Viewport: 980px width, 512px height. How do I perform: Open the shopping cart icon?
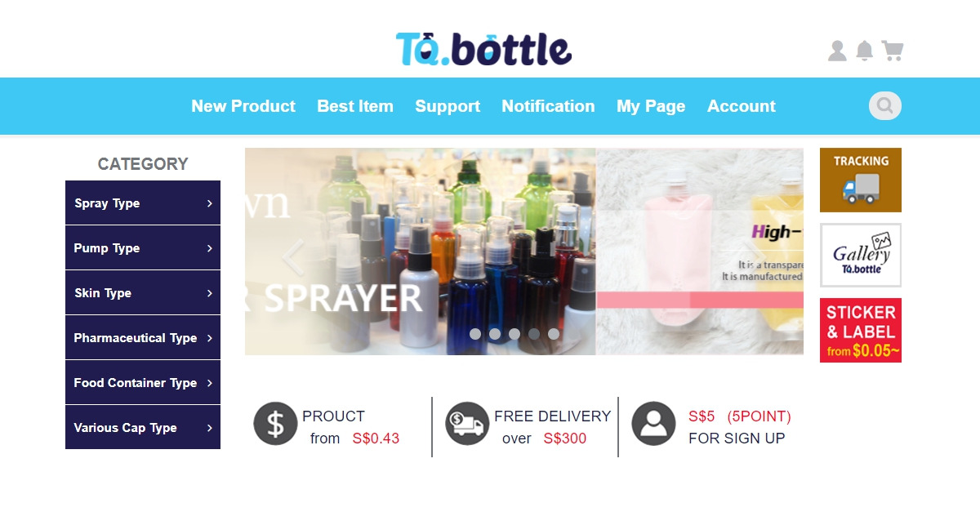point(893,51)
